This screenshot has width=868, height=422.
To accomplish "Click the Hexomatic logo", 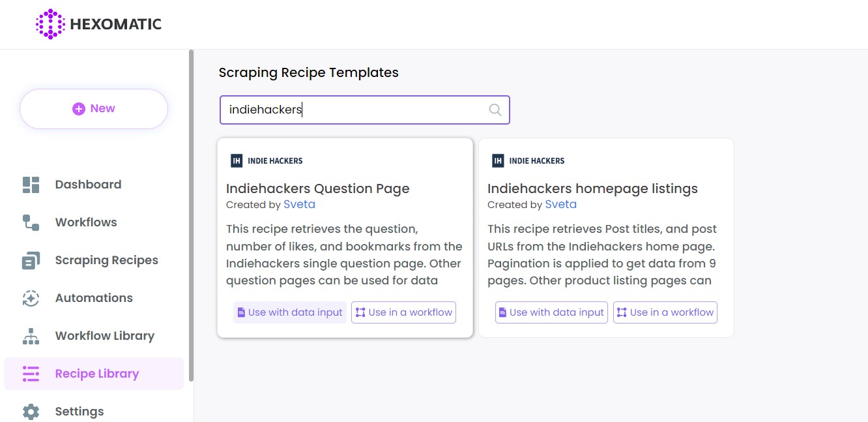I will (98, 23).
